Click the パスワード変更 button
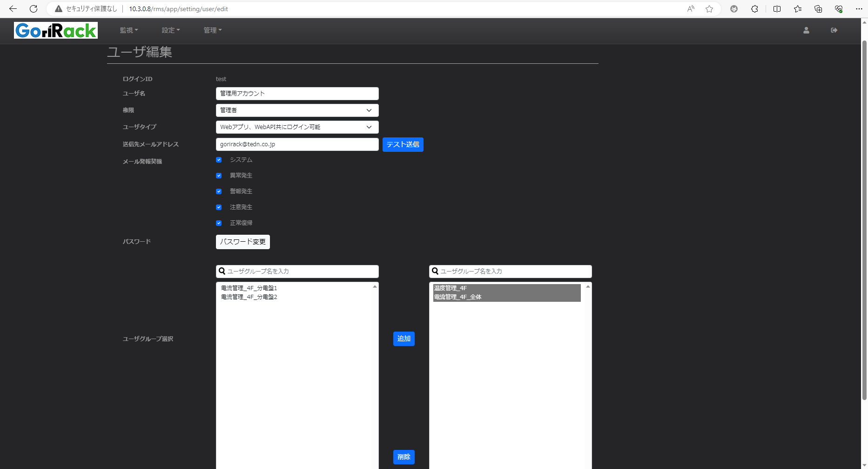This screenshot has width=868, height=469. pos(242,242)
